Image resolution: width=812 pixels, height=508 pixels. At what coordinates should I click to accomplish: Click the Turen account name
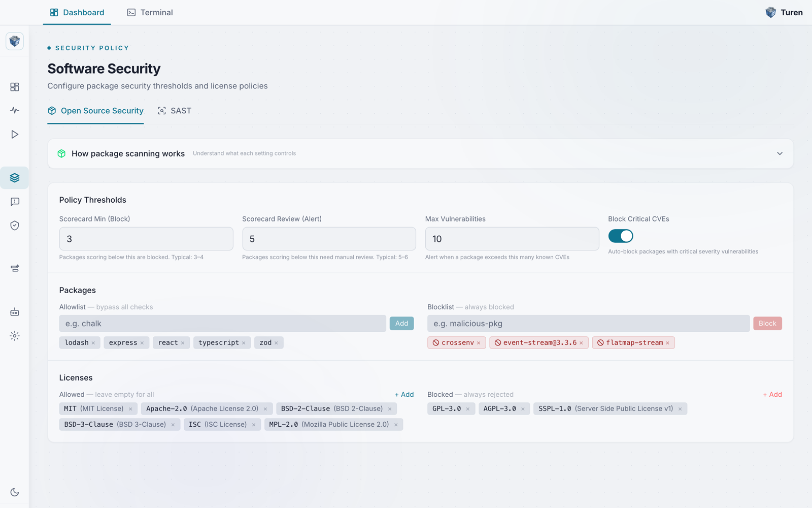pos(792,13)
